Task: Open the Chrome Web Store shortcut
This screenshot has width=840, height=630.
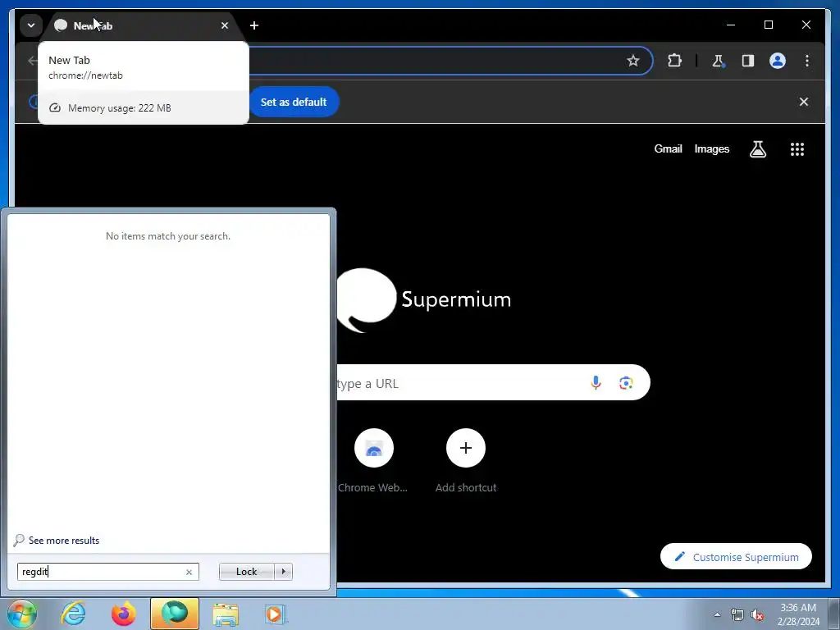Action: click(373, 461)
